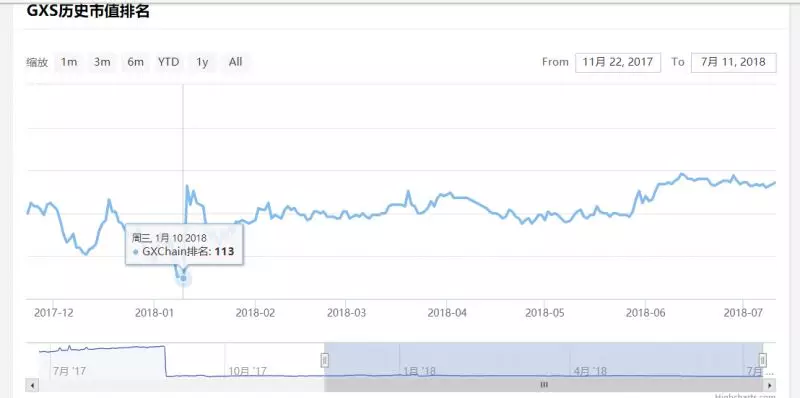
Task: Click the left handle of the navigator range
Action: pyautogui.click(x=324, y=360)
